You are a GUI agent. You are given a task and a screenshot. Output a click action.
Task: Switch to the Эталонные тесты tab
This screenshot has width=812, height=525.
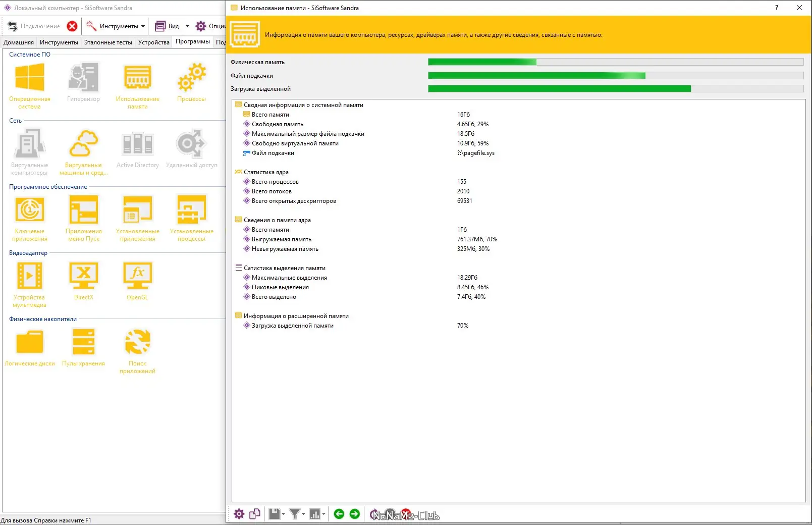[108, 42]
